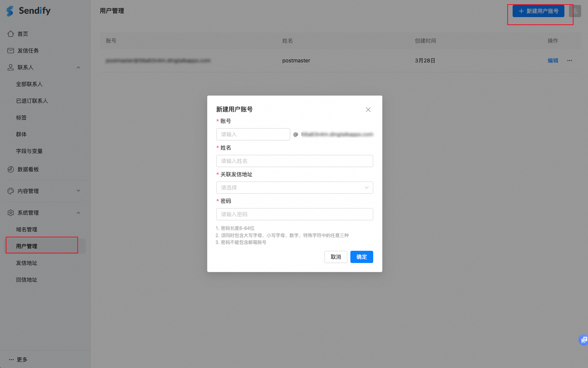Open 字段与变量 in the sidebar
The height and width of the screenshot is (368, 588).
point(29,151)
